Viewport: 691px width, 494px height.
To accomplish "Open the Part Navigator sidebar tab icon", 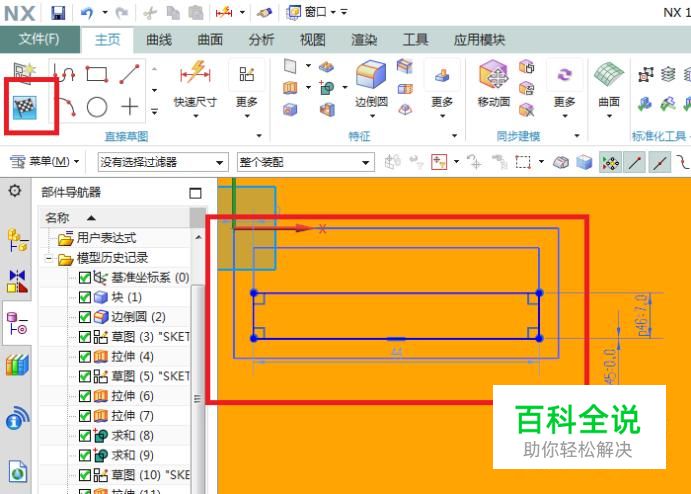I will click(17, 323).
